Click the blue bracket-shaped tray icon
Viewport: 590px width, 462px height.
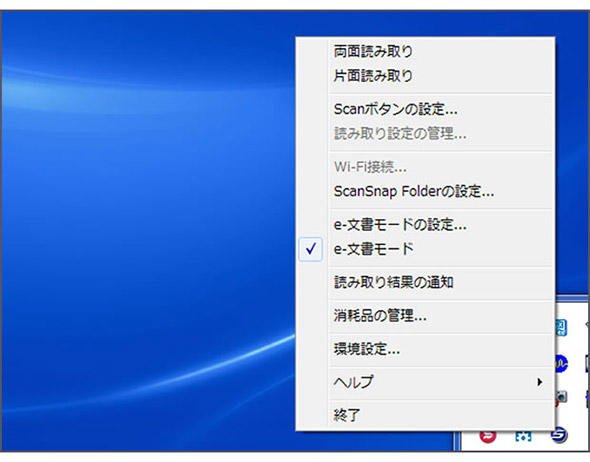pyautogui.click(x=523, y=436)
